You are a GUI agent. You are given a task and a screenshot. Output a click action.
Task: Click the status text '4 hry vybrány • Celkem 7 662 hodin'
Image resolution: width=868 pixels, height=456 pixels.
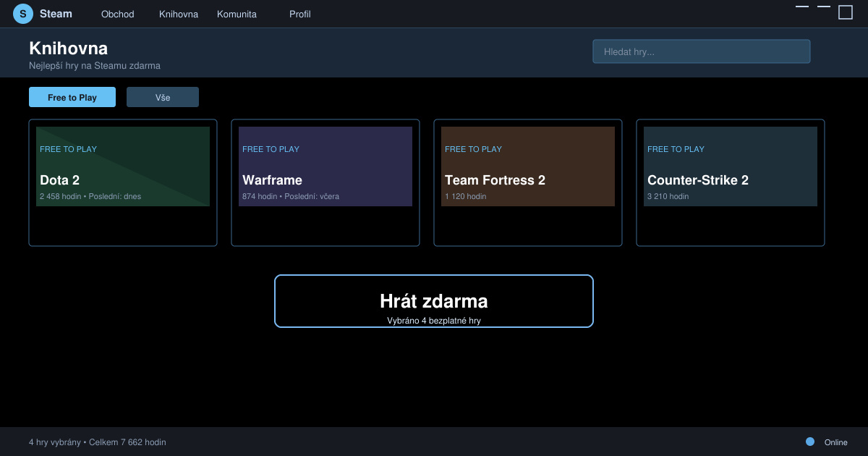click(98, 442)
